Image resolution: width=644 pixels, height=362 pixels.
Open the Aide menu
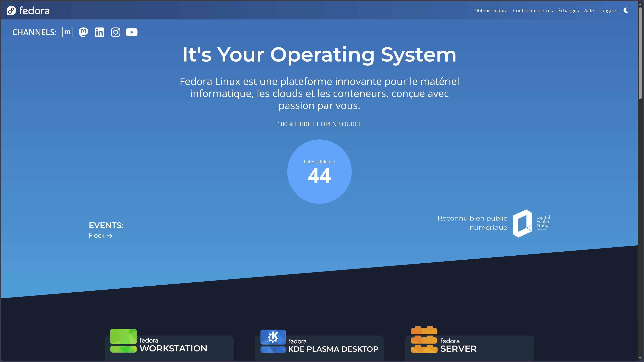(589, 11)
